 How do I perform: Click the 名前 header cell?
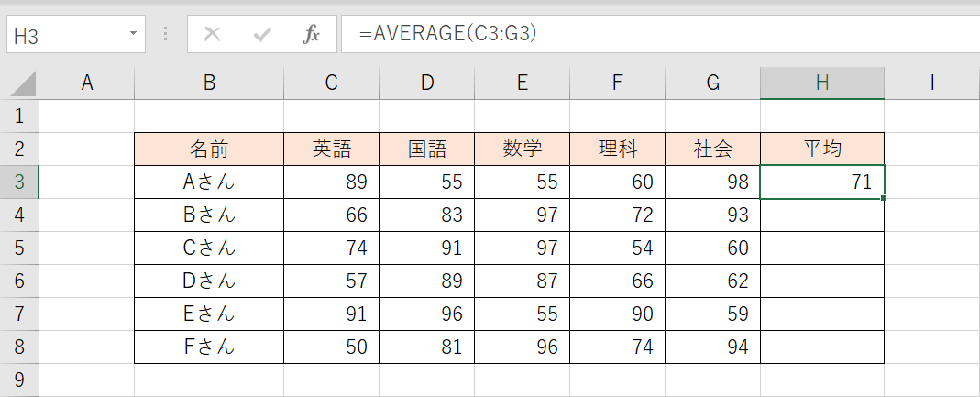click(209, 149)
